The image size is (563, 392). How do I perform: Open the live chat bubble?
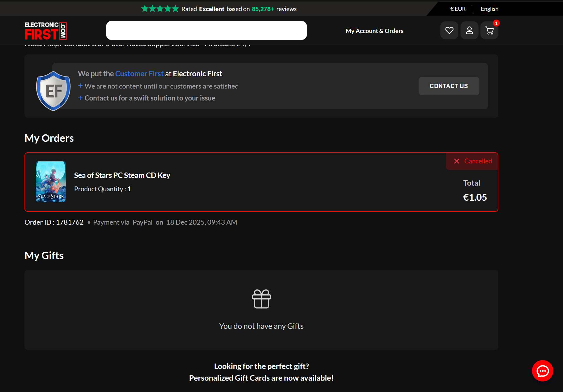pos(542,371)
